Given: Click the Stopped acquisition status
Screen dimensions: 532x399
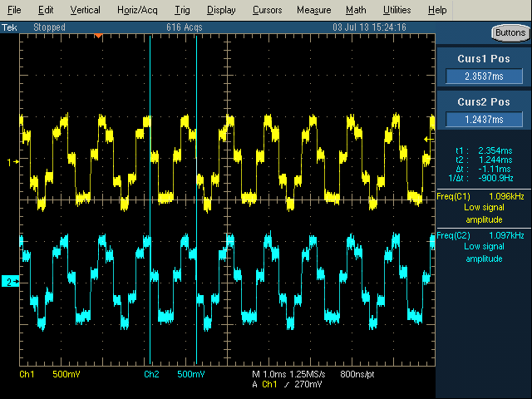Looking at the screenshot, I should coord(49,27).
